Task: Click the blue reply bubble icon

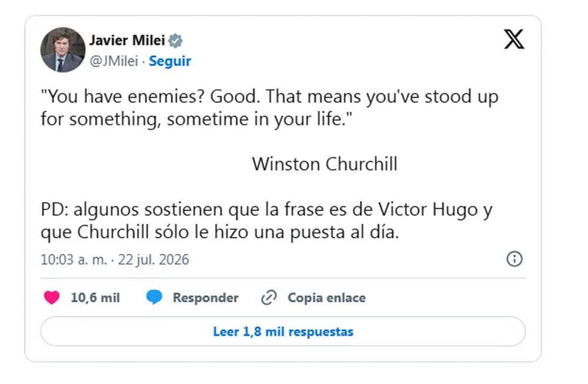Action: click(x=154, y=297)
